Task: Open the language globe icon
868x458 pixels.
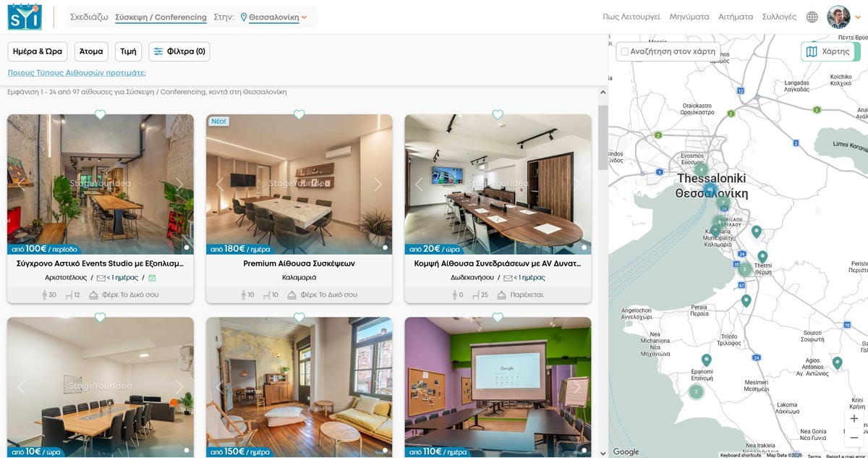Action: (x=812, y=17)
